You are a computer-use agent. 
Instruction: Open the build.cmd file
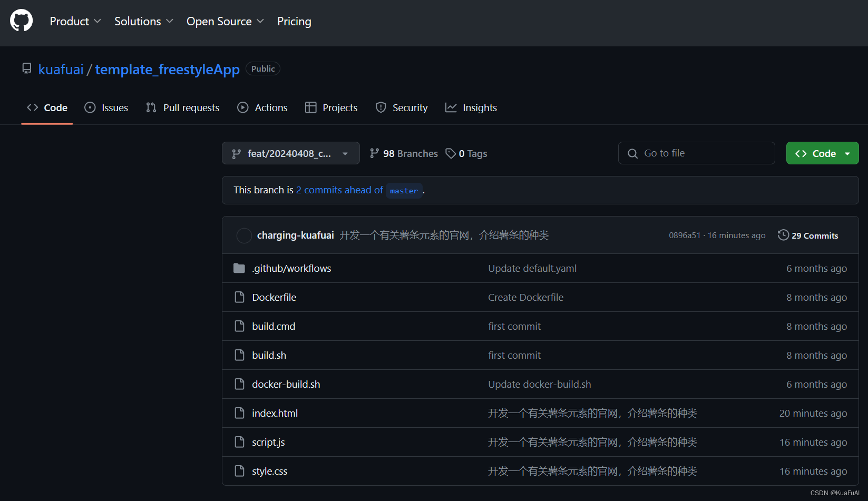click(x=274, y=326)
